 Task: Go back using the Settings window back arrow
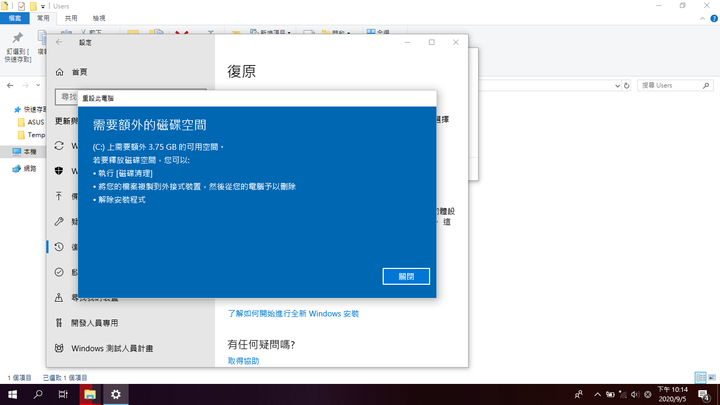59,42
